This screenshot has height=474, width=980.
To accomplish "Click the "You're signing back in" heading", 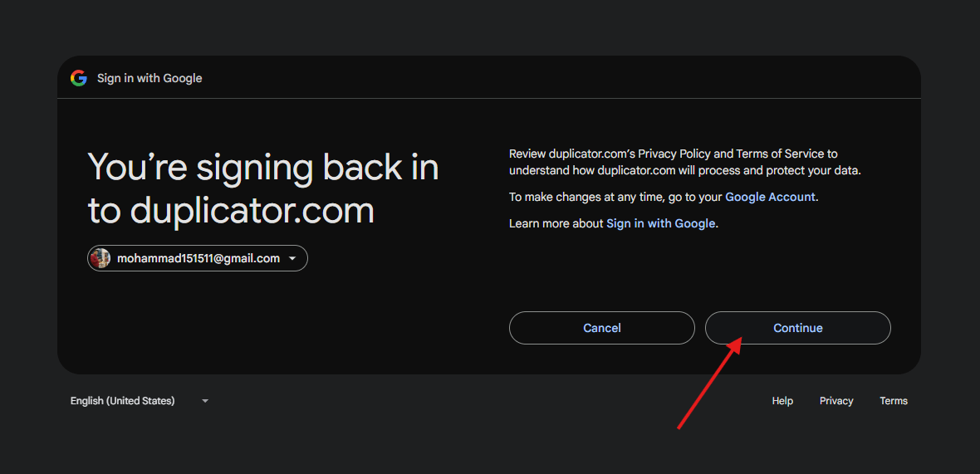I will pos(263,168).
